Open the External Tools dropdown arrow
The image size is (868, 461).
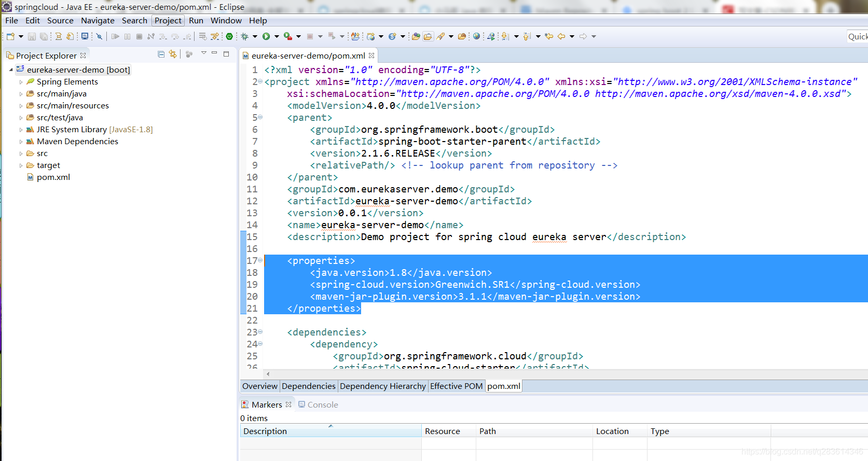[298, 36]
